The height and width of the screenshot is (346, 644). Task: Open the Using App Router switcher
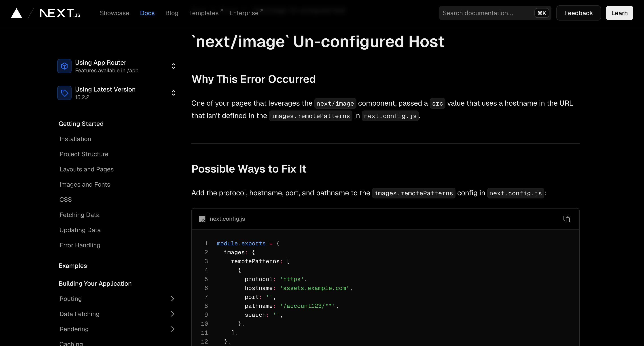(x=173, y=66)
